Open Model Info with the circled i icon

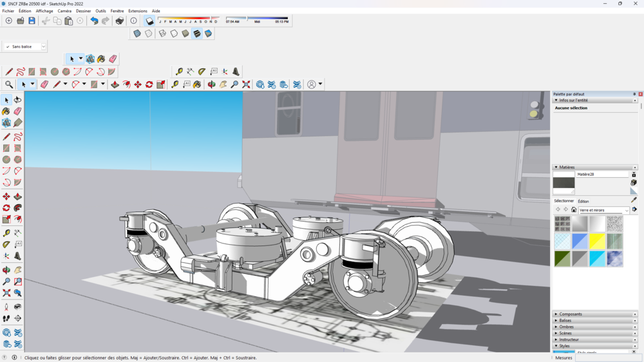tap(133, 21)
